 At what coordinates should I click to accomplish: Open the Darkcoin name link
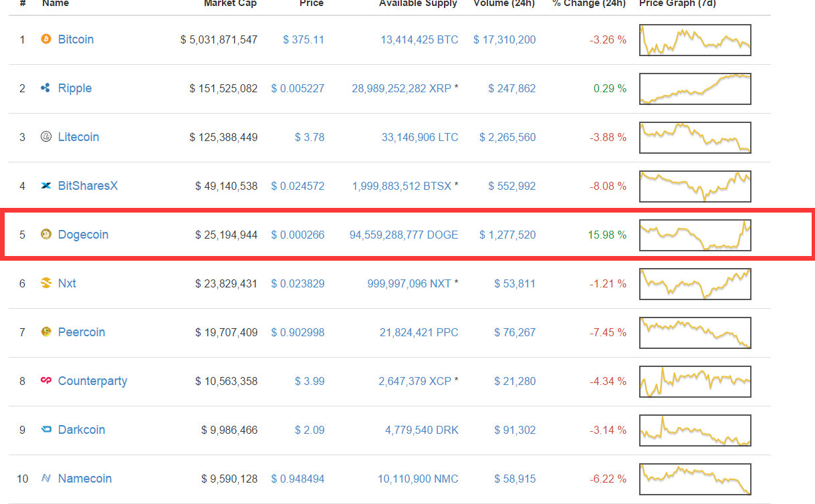pyautogui.click(x=82, y=430)
